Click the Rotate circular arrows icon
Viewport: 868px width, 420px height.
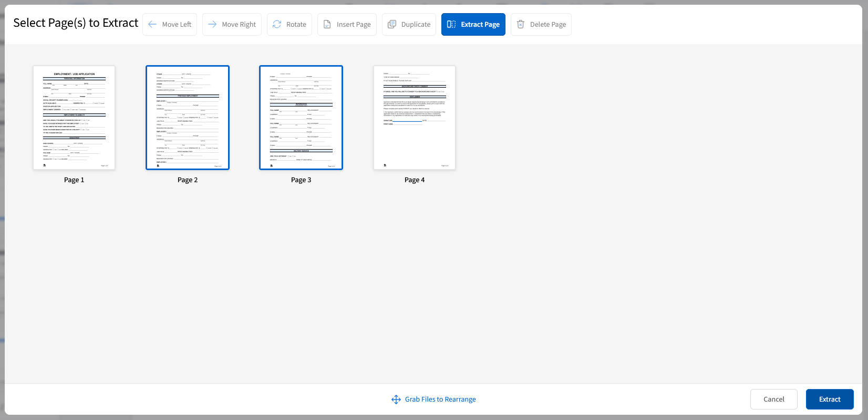click(277, 24)
